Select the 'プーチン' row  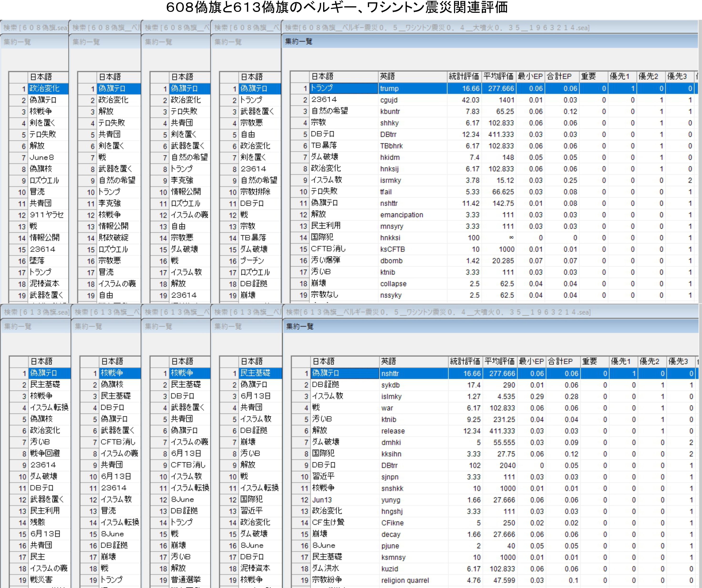pos(250,261)
